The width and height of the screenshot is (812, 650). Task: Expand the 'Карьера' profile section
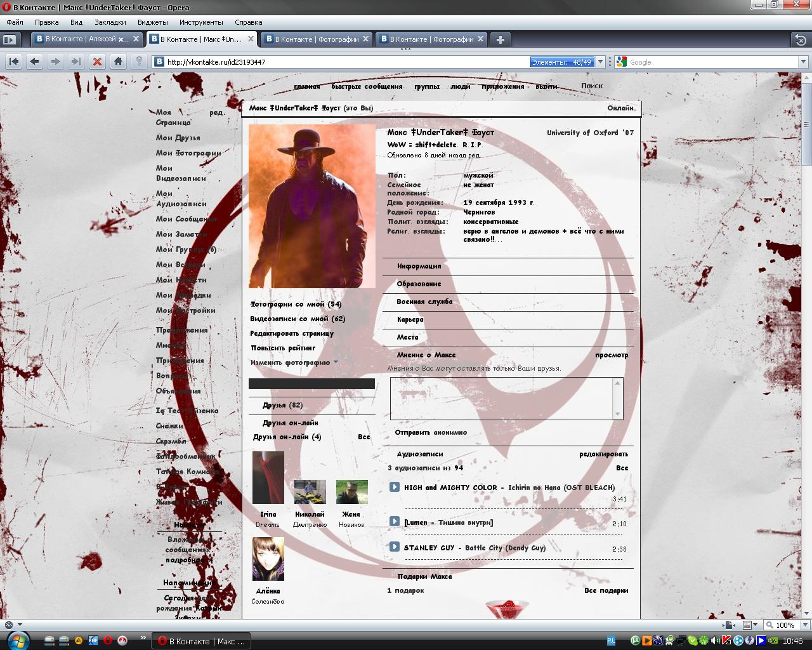coord(410,320)
